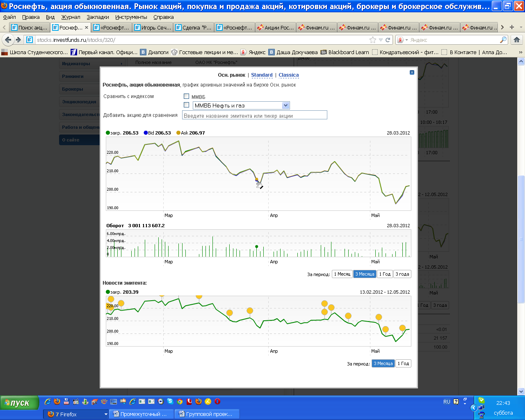Open the Инструменты menu
The image size is (525, 420).
click(x=131, y=17)
